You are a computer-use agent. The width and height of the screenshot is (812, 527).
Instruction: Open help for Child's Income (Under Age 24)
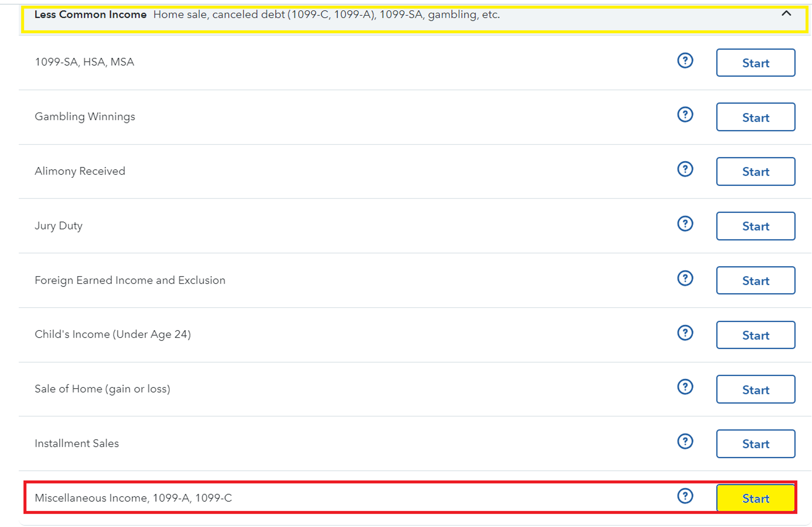[685, 333]
